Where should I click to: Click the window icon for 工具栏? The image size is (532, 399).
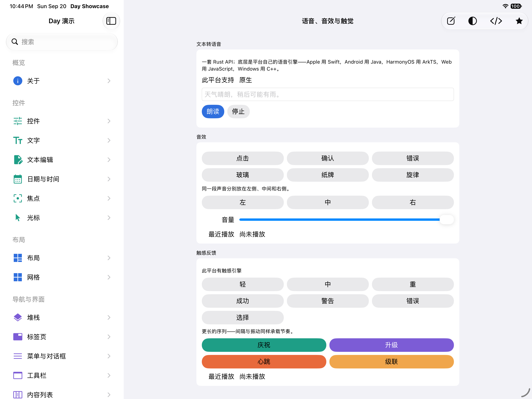18,375
